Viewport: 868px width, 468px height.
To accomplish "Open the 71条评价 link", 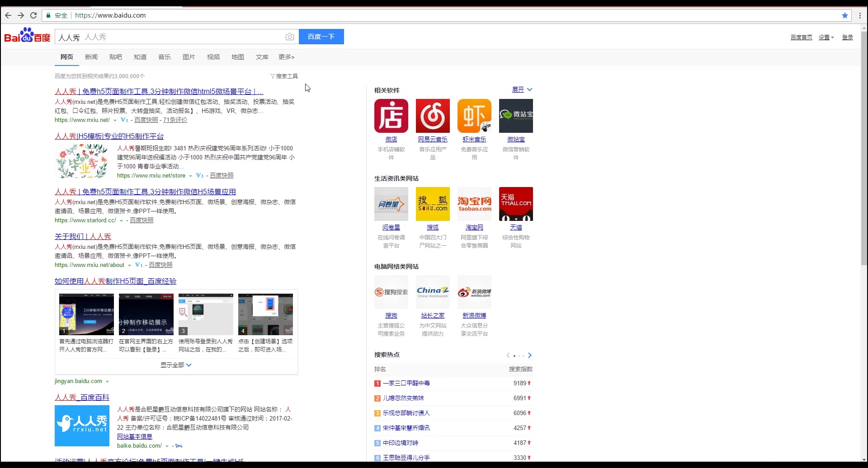I will 175,120.
